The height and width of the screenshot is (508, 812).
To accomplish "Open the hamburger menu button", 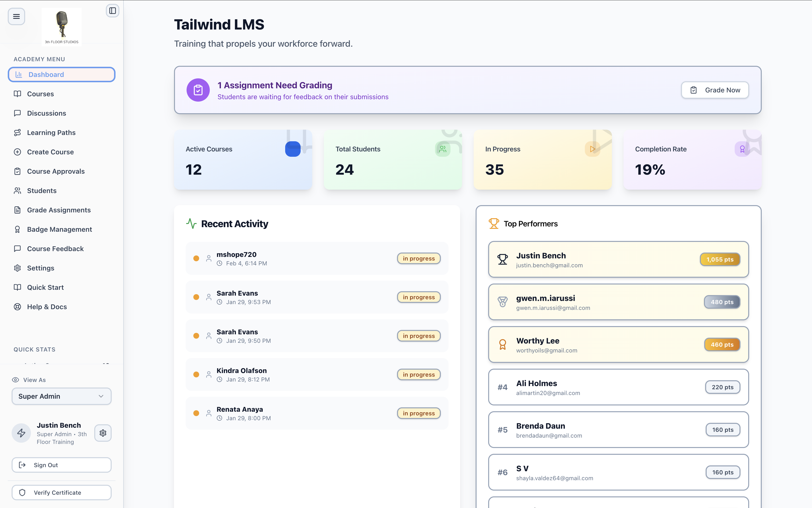I will coord(16,16).
